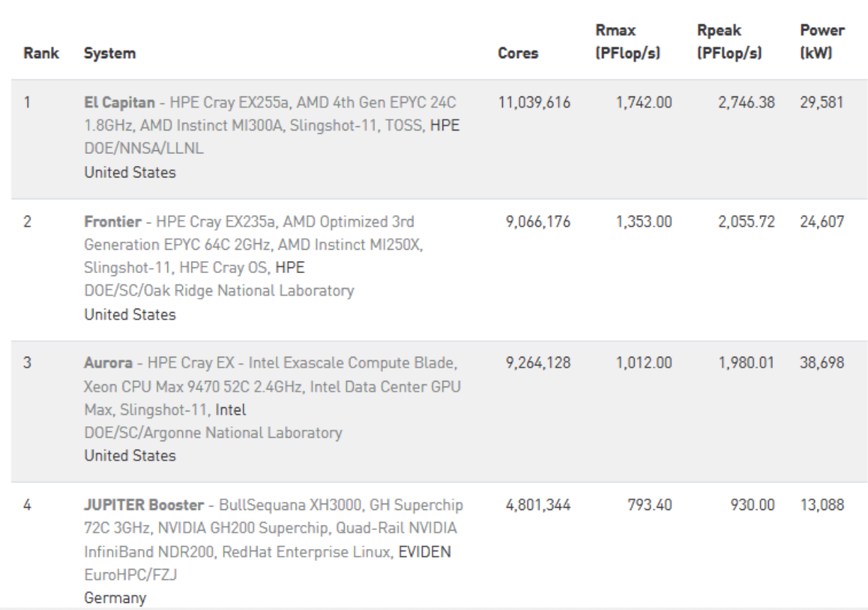This screenshot has width=868, height=610.
Task: Select the 38,698 power value for Aurora
Action: tap(822, 363)
